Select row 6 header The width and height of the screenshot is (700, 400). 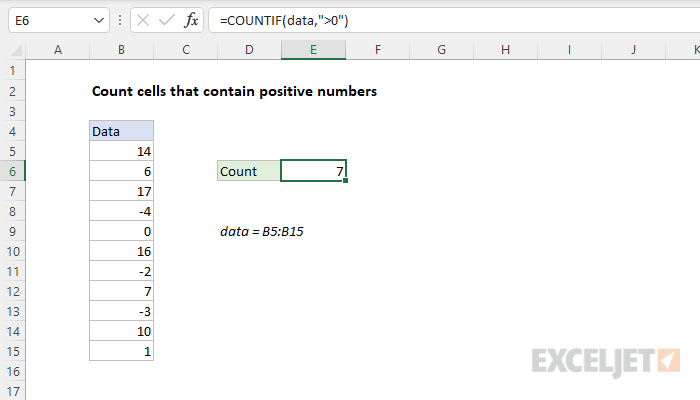12,171
